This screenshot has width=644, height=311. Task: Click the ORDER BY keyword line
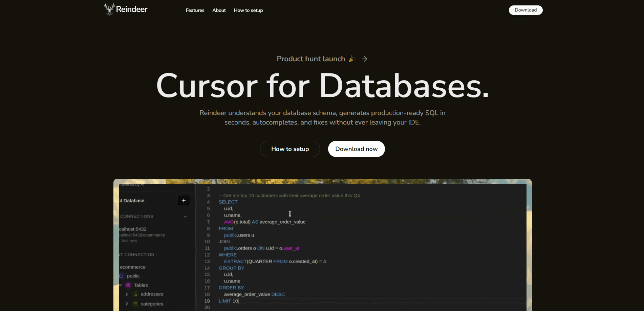click(231, 288)
